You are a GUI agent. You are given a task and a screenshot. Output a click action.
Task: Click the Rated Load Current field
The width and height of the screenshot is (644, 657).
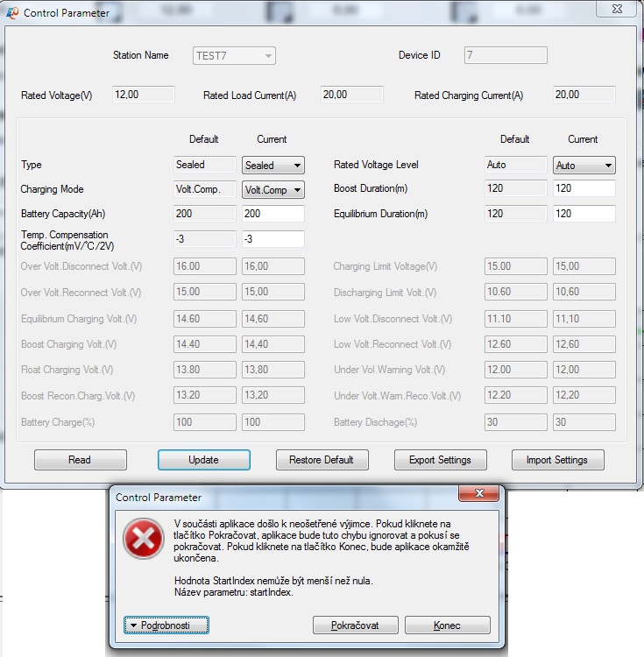352,95
